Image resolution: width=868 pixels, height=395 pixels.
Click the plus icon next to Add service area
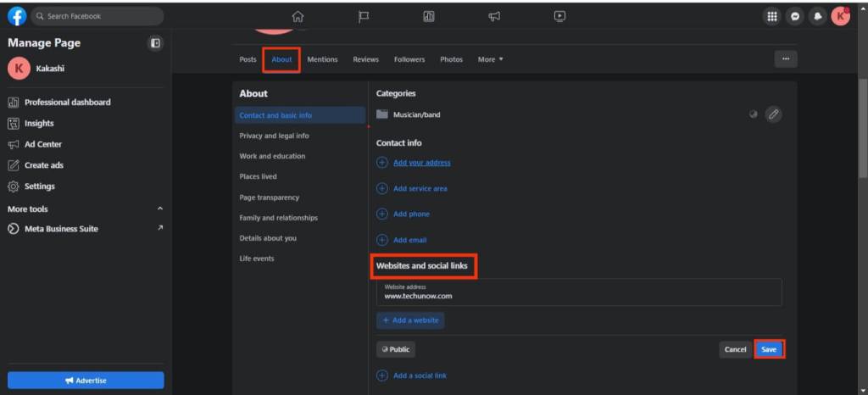click(382, 188)
